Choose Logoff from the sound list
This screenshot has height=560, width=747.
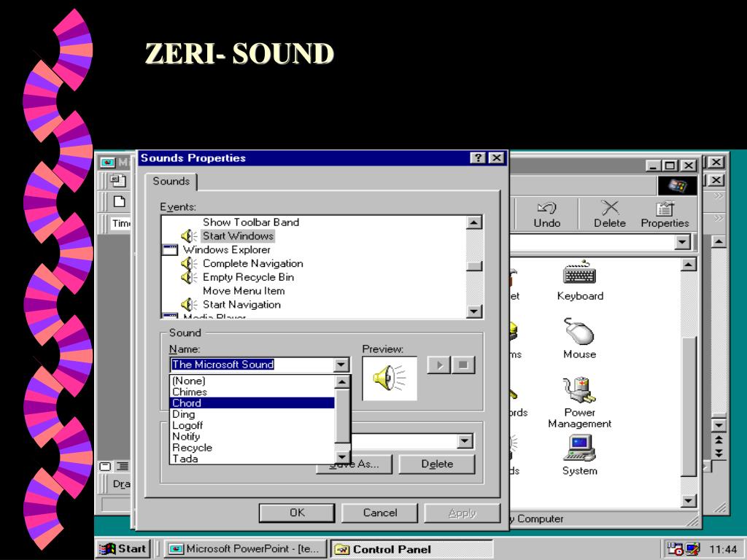[x=252, y=425]
